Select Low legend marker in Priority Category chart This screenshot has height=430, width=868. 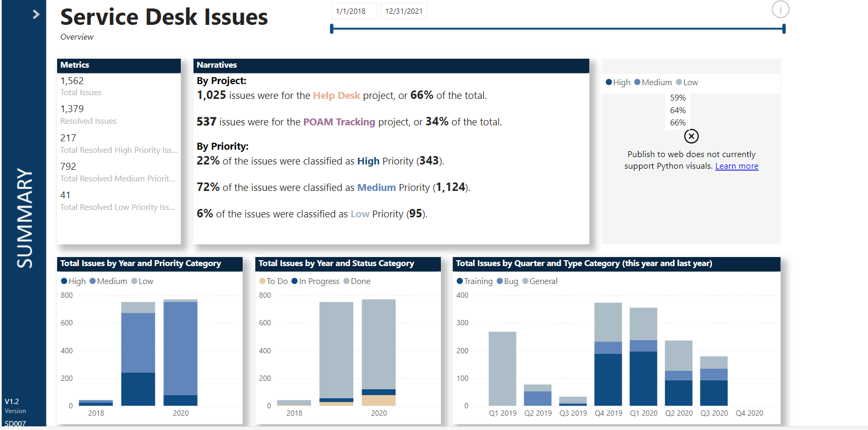[x=134, y=281]
